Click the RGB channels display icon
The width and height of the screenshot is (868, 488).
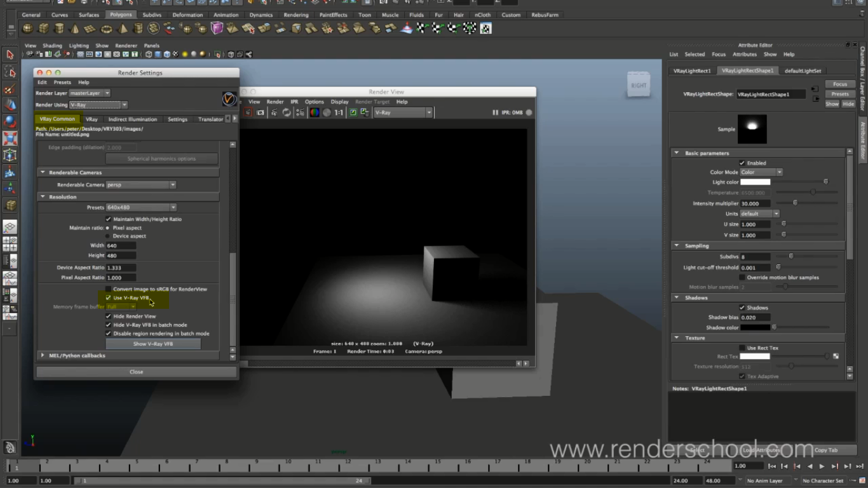tap(315, 112)
